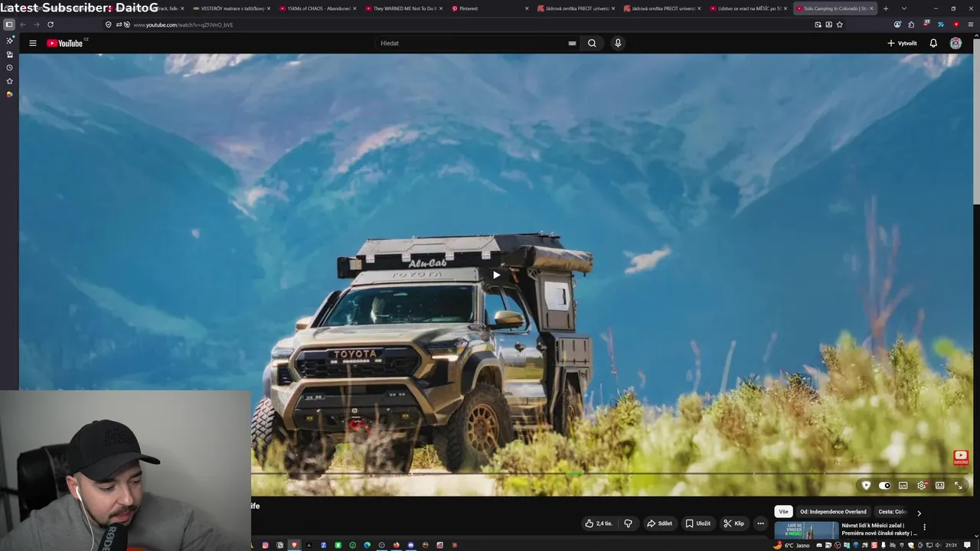Select the Cesta chip in recommendations
980x551 pixels.
[x=892, y=512]
